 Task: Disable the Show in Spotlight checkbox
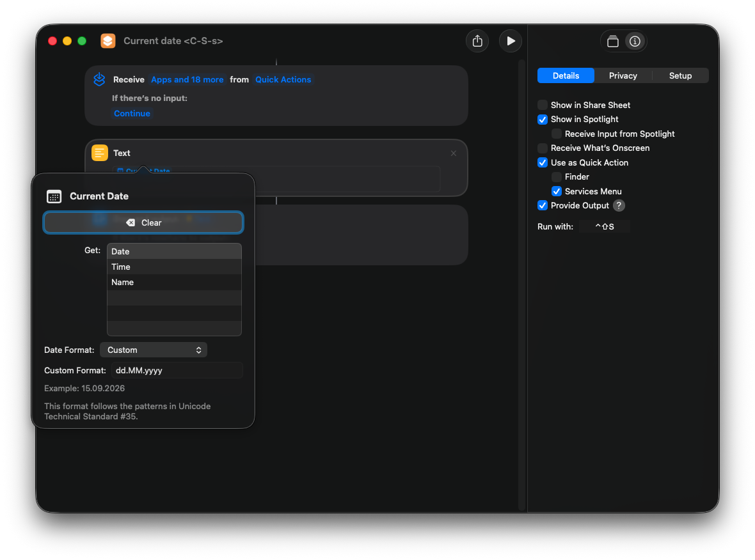[x=543, y=120]
